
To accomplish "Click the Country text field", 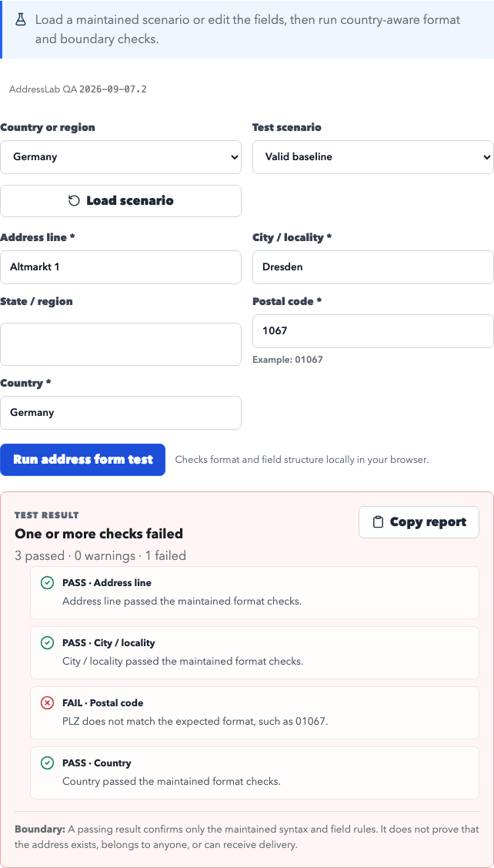I will pos(121,412).
